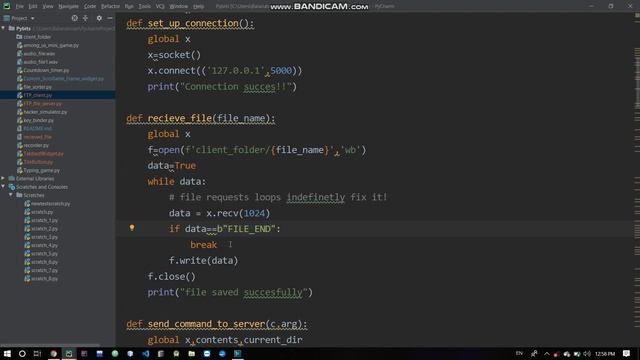This screenshot has width=640, height=360.
Task: Click the 1024 value in x.recv call
Action: tap(254, 213)
